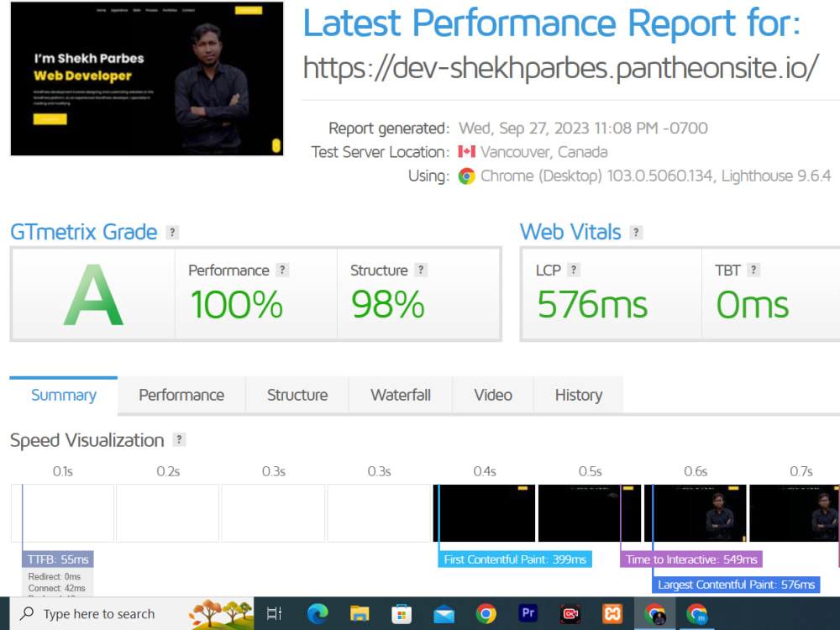Click the 576ms LCP value
The width and height of the screenshot is (840, 630).
592,305
